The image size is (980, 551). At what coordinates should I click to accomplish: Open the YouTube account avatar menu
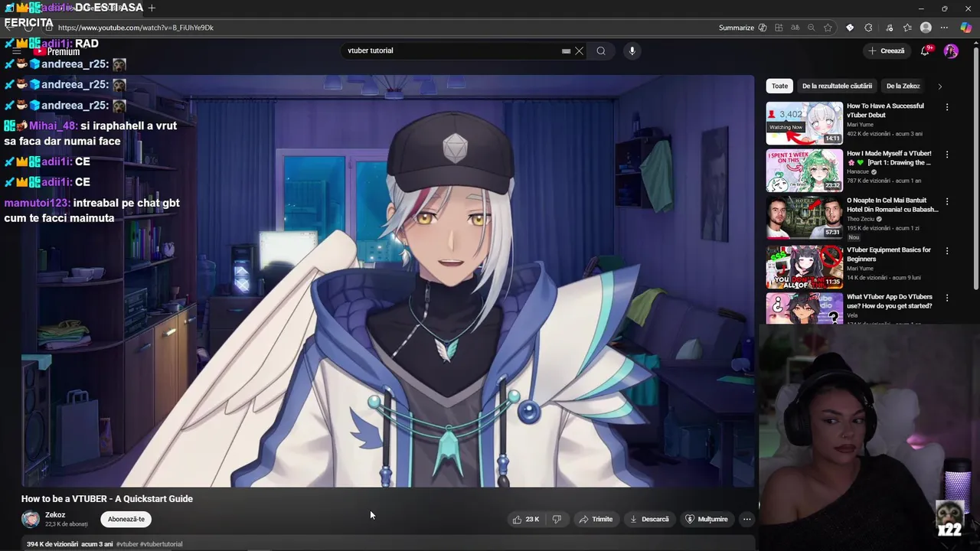click(x=951, y=51)
